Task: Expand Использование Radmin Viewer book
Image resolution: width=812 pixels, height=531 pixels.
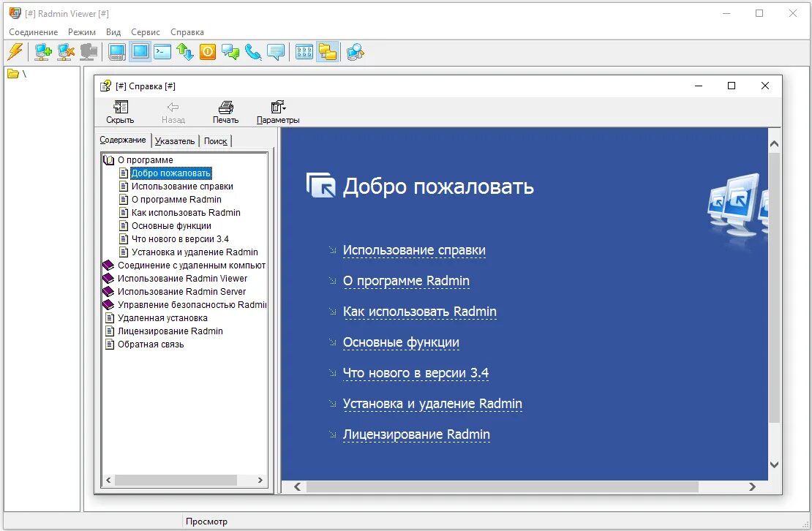Action: coord(108,279)
